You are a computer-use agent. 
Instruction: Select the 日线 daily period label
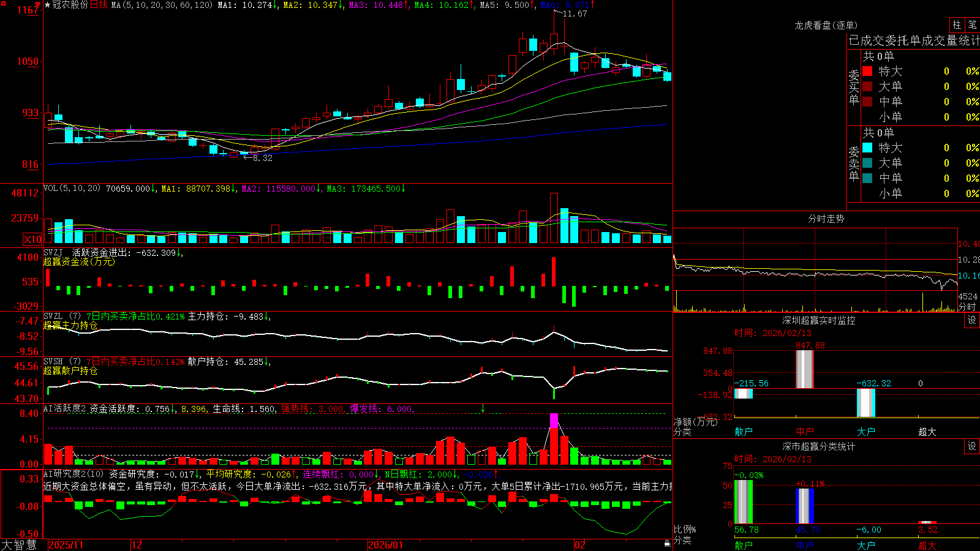click(x=99, y=5)
